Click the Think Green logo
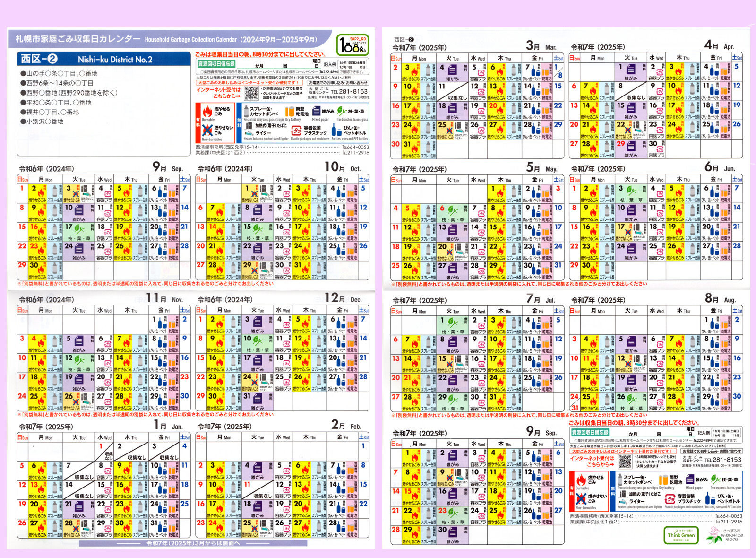Image resolution: width=756 pixels, height=558 pixels. [x=681, y=535]
